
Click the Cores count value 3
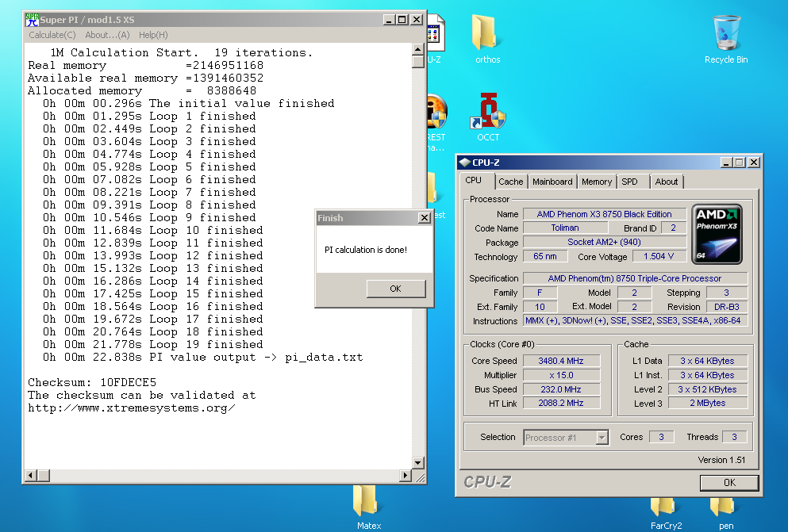point(661,437)
